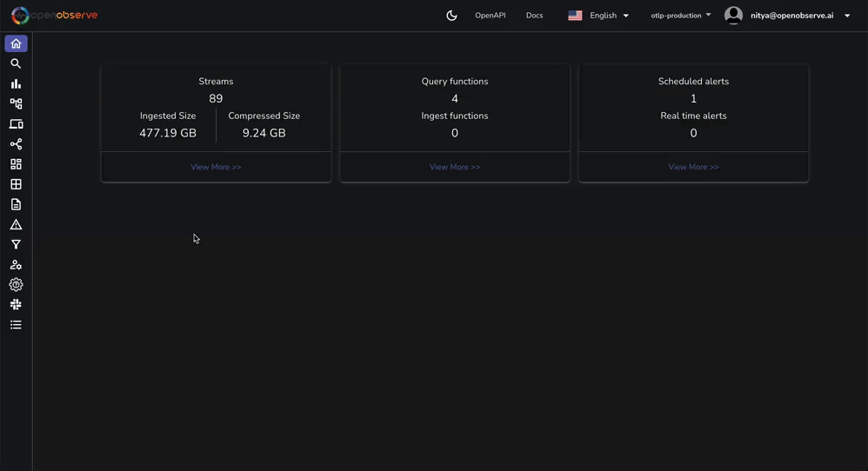Open the otlp-production organization dropdown
This screenshot has width=868, height=471.
click(x=680, y=16)
